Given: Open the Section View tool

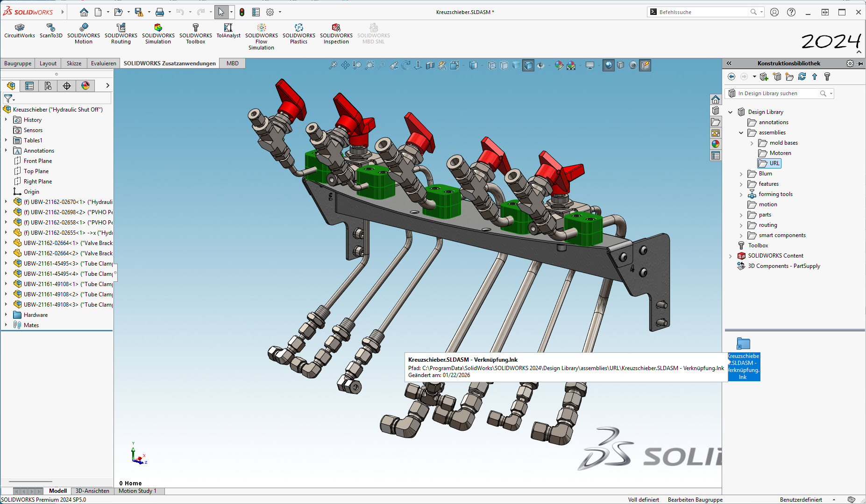Looking at the screenshot, I should point(430,65).
